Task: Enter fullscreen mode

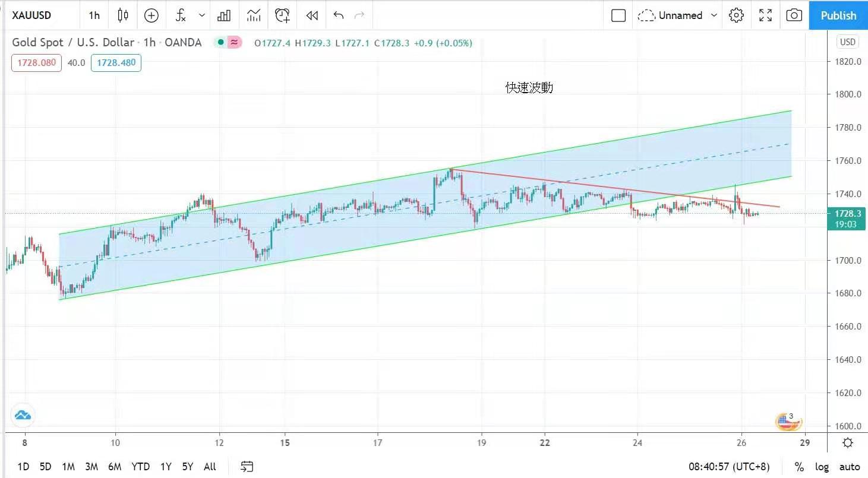Action: (766, 15)
